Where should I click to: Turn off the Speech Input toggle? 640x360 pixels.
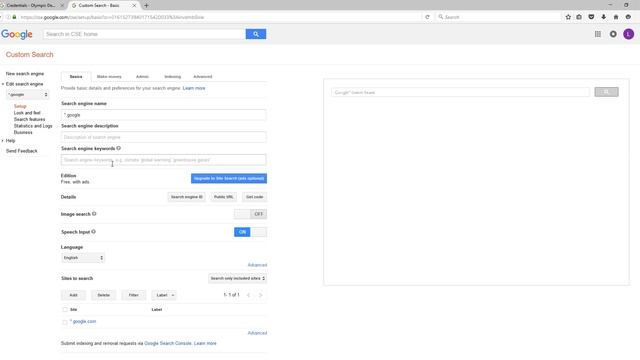tap(250, 232)
